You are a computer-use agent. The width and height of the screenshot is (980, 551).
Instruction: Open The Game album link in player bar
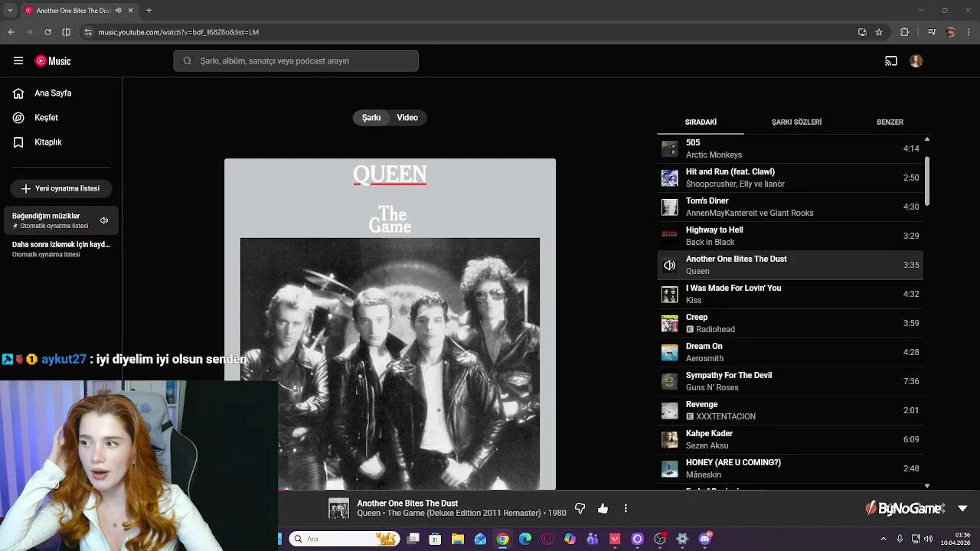click(464, 514)
